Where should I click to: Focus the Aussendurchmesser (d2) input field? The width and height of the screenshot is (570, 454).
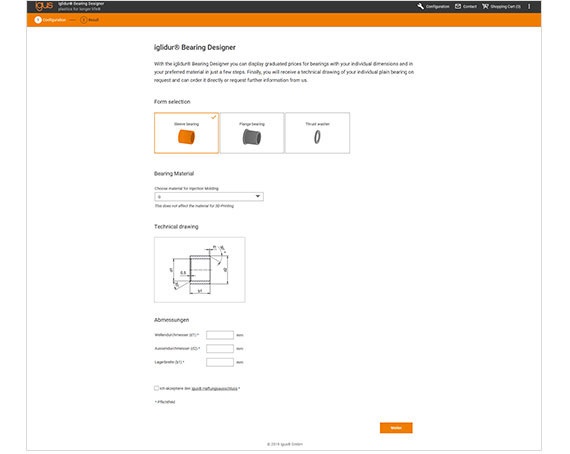coord(220,349)
